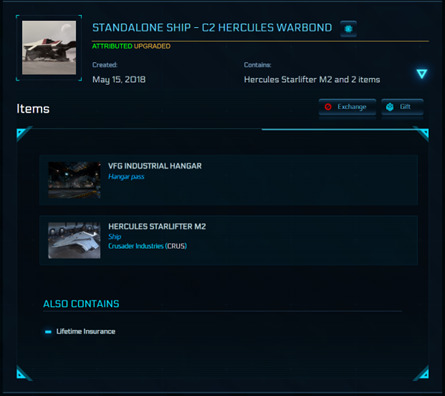The height and width of the screenshot is (396, 445).
Task: Click the Lifetime Insurance bullet icon
Action: [x=48, y=332]
